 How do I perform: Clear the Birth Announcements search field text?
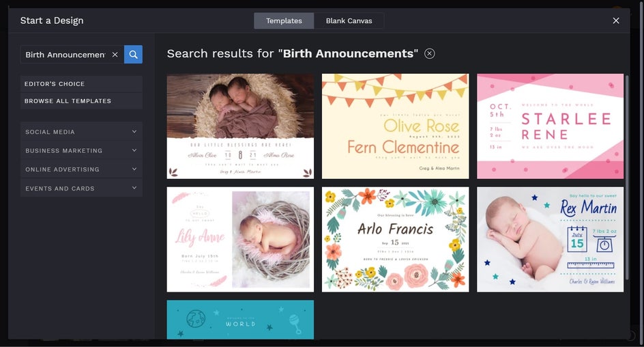(x=115, y=54)
